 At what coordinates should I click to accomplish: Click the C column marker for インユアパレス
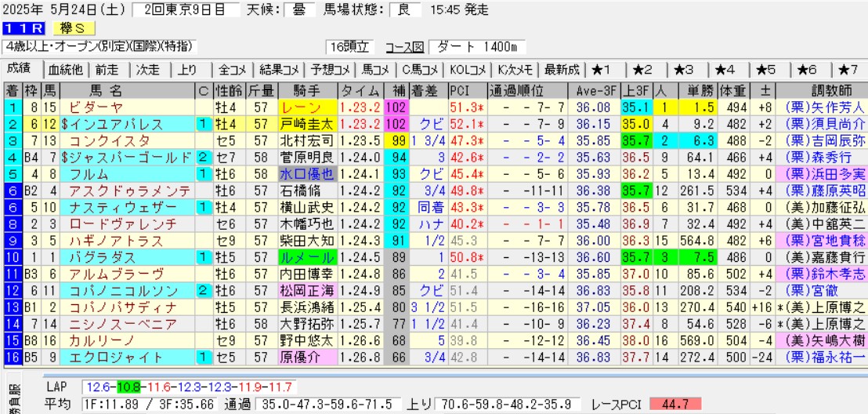pos(203,124)
